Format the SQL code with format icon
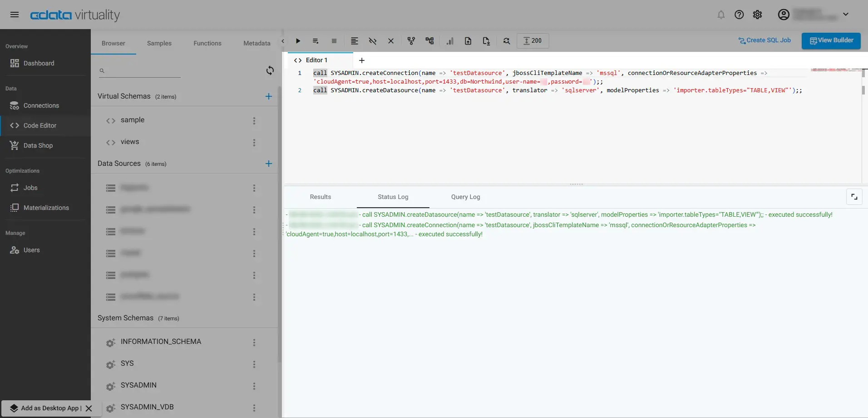 coord(355,41)
